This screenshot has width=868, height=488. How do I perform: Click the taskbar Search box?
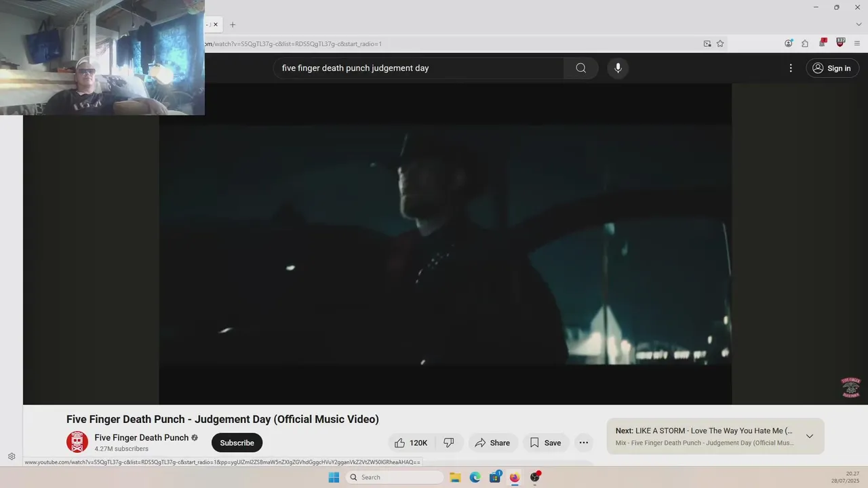(395, 477)
